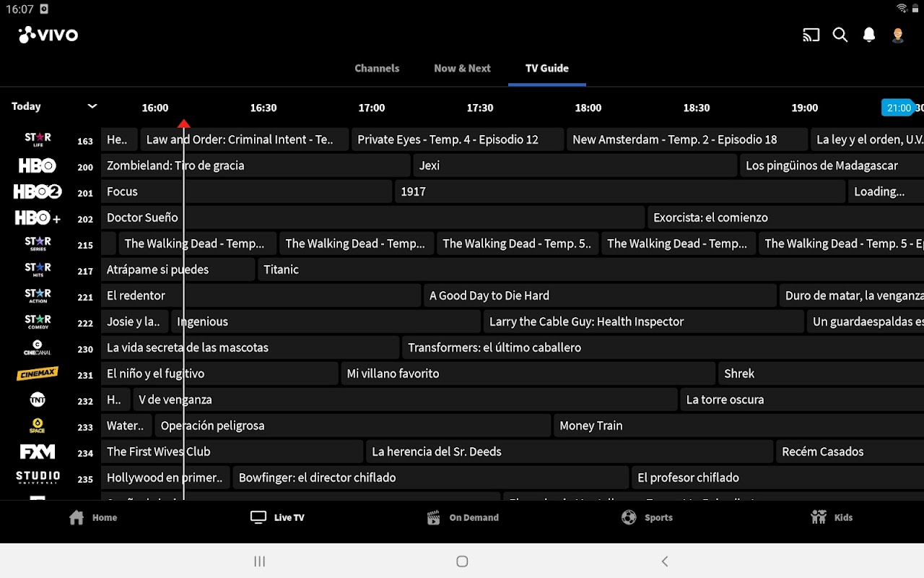
Task: Open the Vivo logo home
Action: pyautogui.click(x=48, y=35)
